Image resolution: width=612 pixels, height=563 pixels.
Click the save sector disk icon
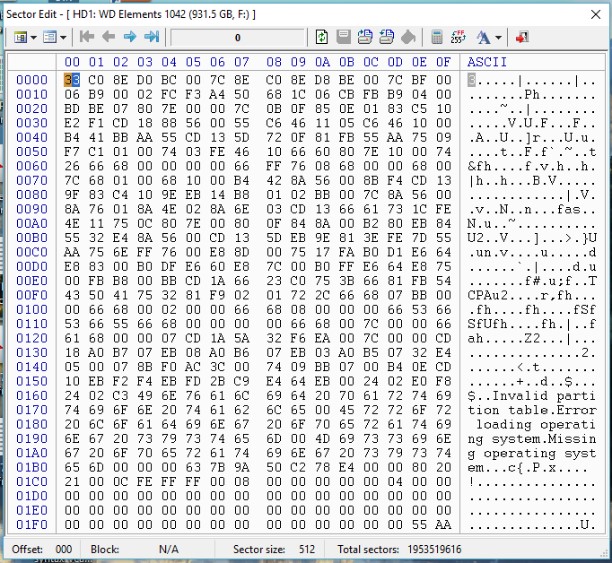[x=343, y=37]
